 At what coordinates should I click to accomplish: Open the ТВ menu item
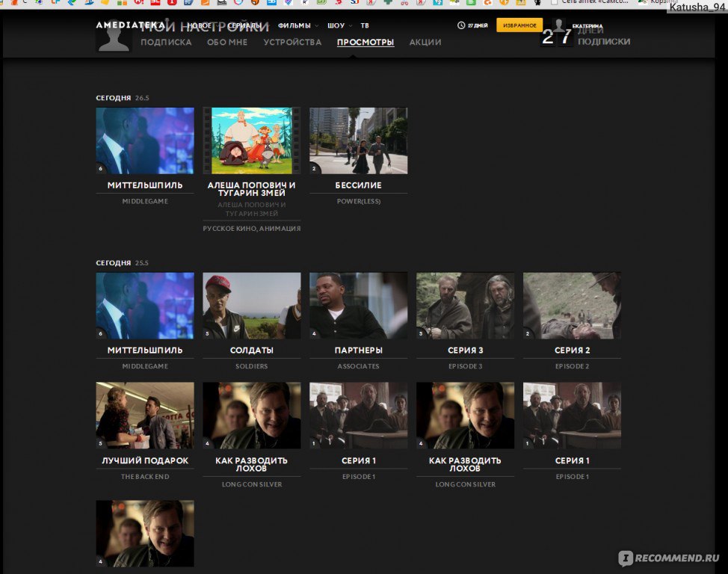pos(365,25)
